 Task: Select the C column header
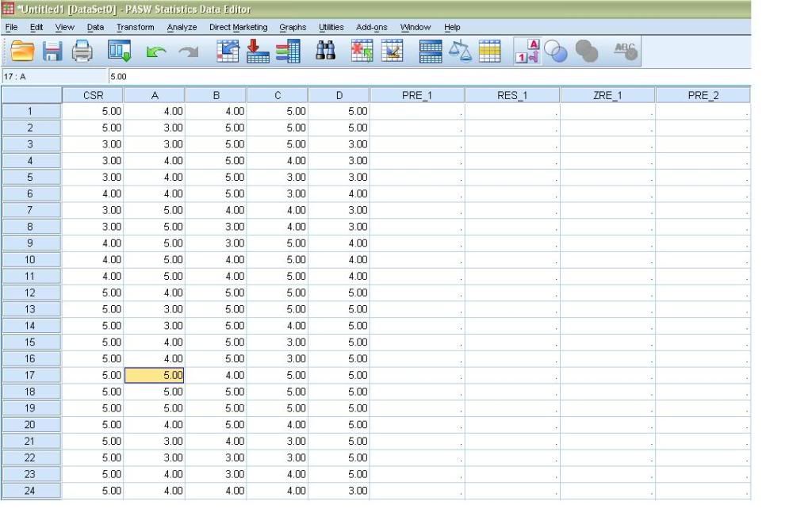coord(278,95)
